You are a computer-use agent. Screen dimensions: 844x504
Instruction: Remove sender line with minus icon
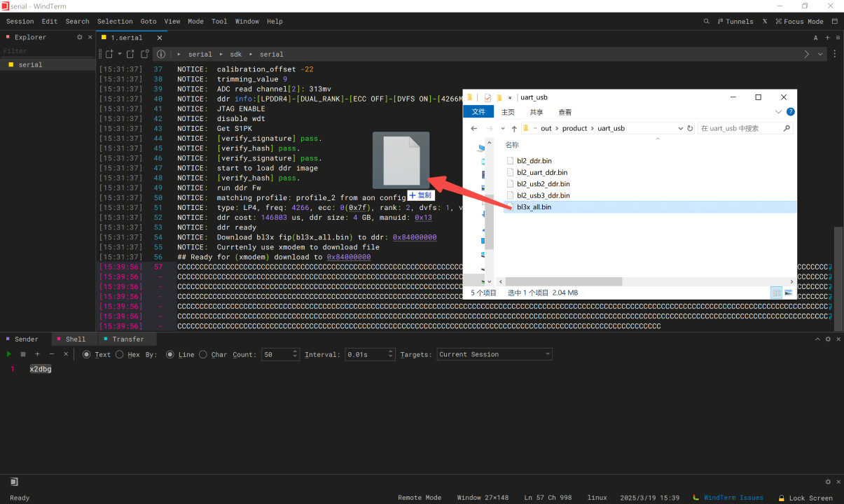click(52, 354)
